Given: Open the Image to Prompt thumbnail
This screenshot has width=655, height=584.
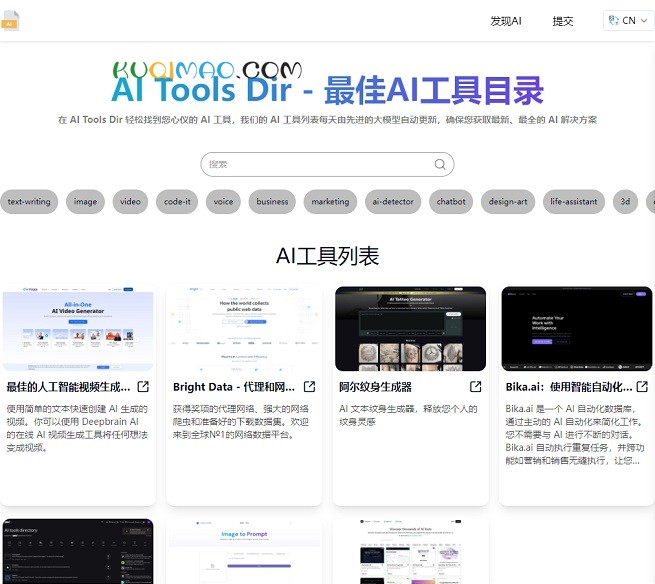Looking at the screenshot, I should [x=244, y=551].
